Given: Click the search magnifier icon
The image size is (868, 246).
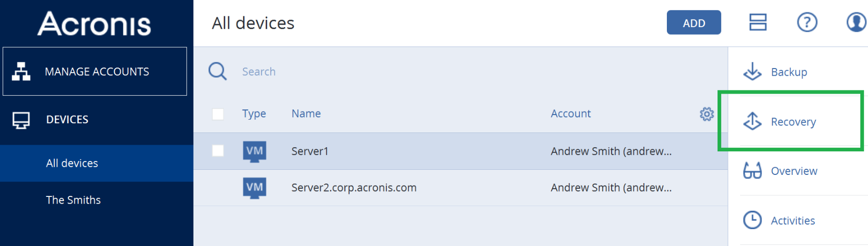Looking at the screenshot, I should 218,71.
